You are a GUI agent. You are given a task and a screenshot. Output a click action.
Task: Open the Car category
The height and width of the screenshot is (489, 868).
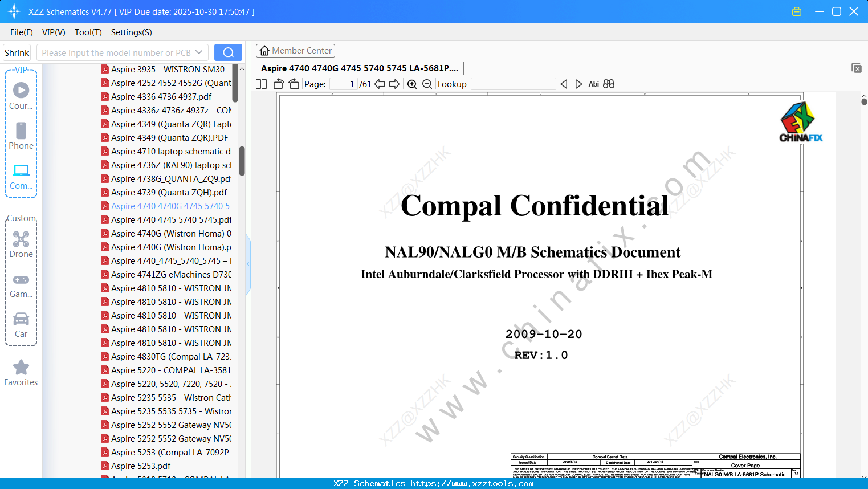(21, 325)
